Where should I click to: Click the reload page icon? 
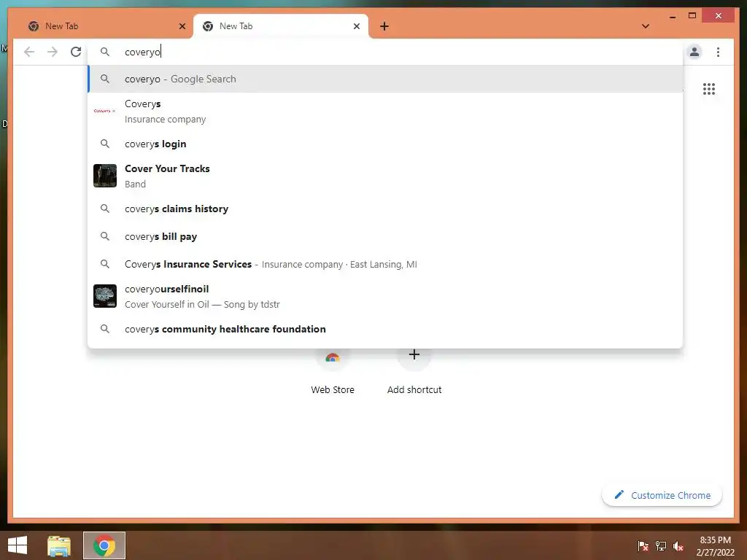coord(76,52)
